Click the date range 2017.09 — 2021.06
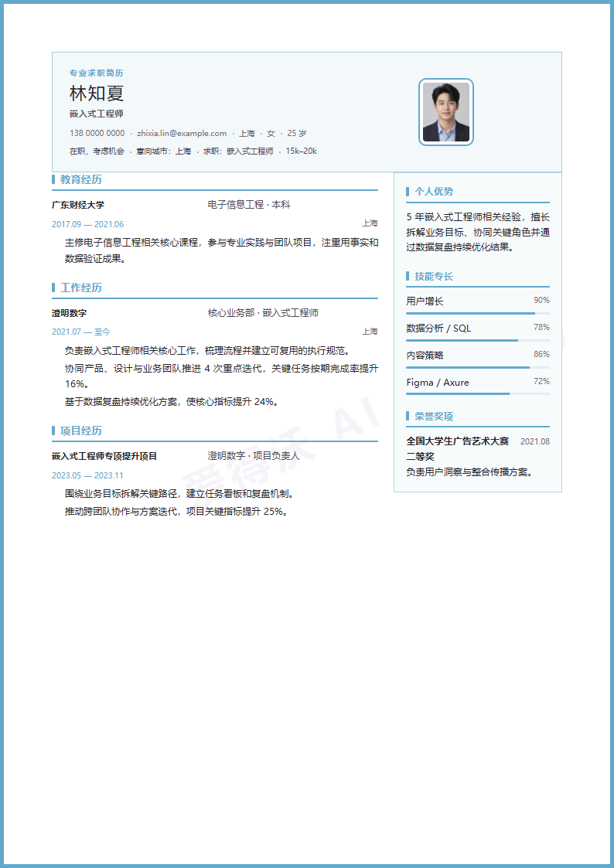This screenshot has width=614, height=868. (87, 224)
